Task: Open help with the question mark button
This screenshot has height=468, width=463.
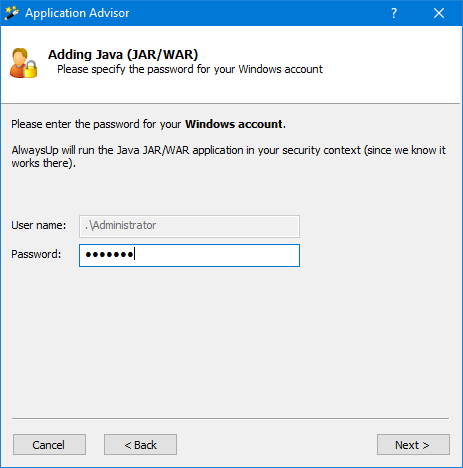Action: coord(394,13)
